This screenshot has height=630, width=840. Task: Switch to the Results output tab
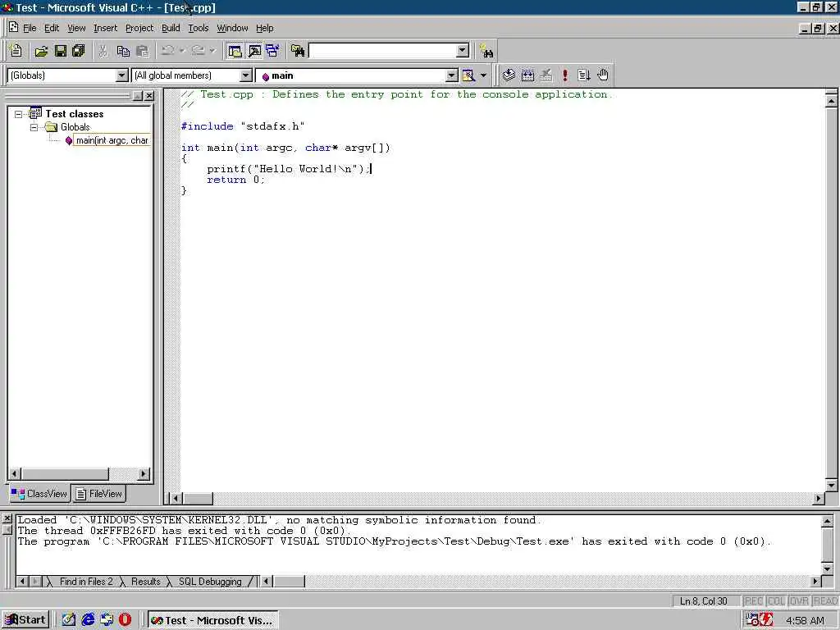pos(146,582)
